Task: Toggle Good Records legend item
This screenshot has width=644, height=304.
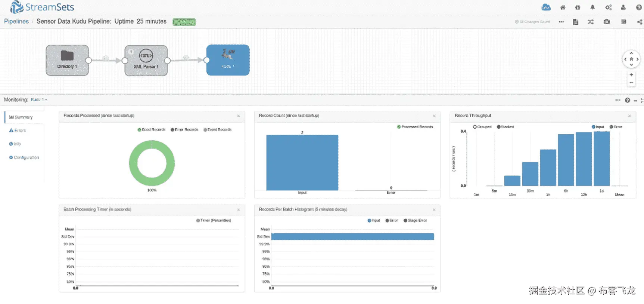Action: [x=151, y=129]
